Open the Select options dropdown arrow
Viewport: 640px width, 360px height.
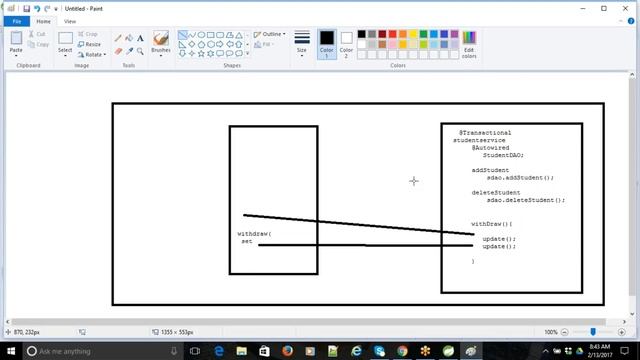click(65, 56)
